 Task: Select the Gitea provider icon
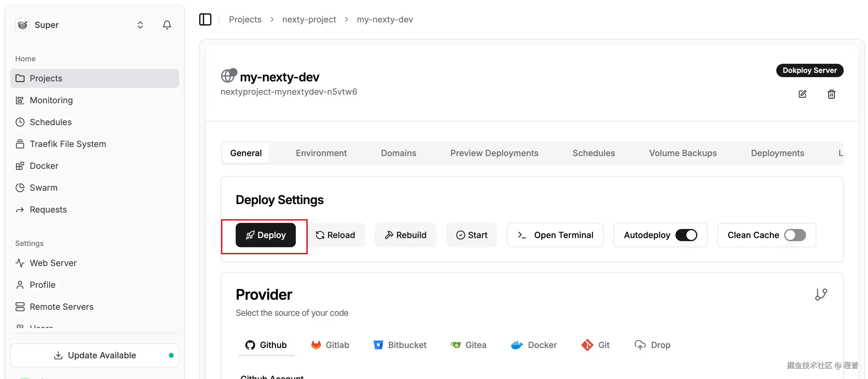point(456,345)
